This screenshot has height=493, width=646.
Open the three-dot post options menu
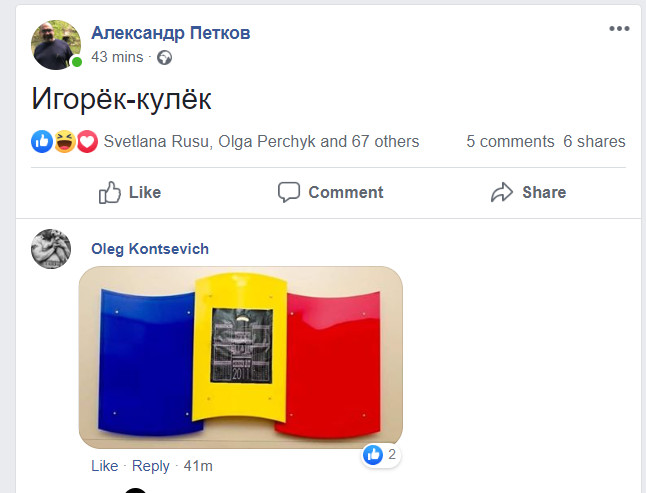[619, 28]
